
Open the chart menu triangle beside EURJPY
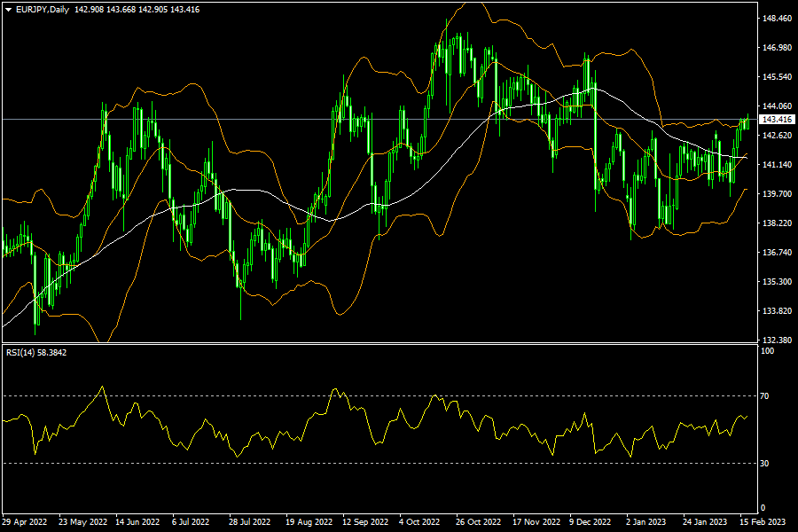pos(8,10)
